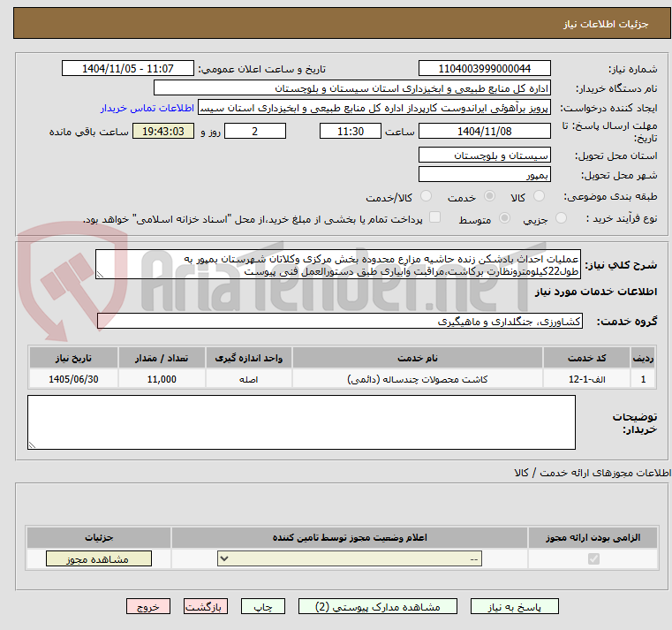Toggle the الزامی بودن ارائه مجوز checkbox
The image size is (672, 630).
(593, 558)
